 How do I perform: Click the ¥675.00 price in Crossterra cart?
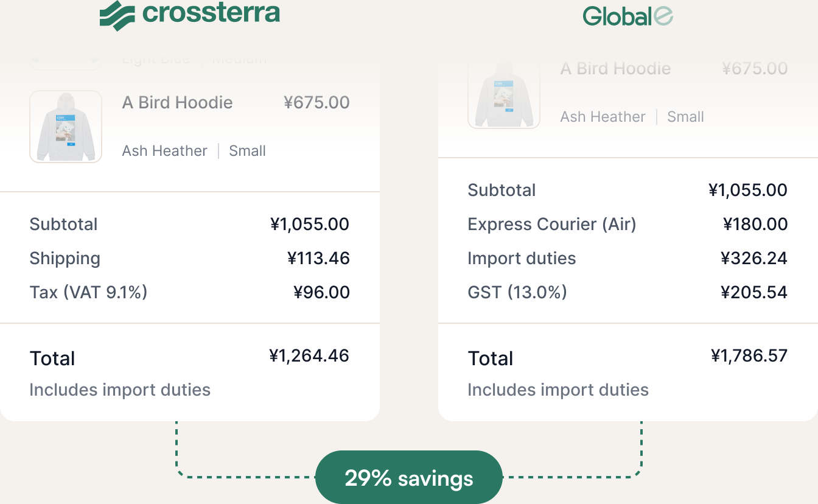point(316,102)
